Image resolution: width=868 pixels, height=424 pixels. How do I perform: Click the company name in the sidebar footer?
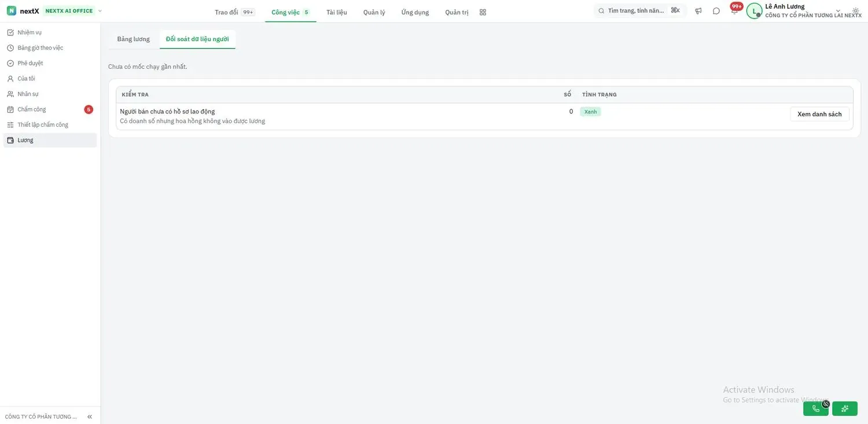coord(41,416)
